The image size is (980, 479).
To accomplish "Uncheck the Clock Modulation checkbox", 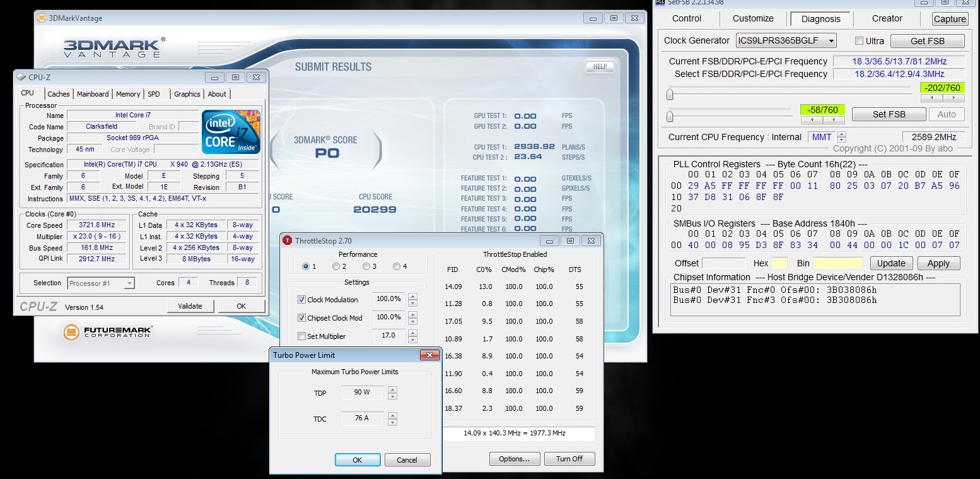I will pos(302,300).
